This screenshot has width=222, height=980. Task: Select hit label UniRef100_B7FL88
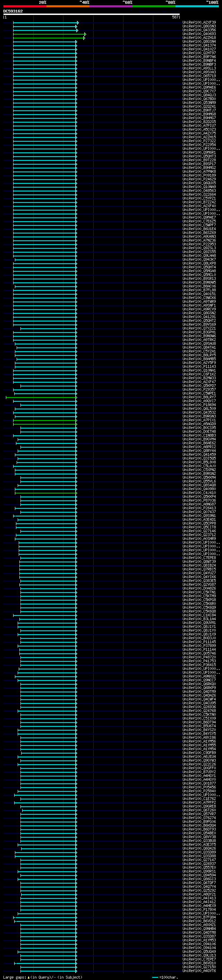click(199, 290)
